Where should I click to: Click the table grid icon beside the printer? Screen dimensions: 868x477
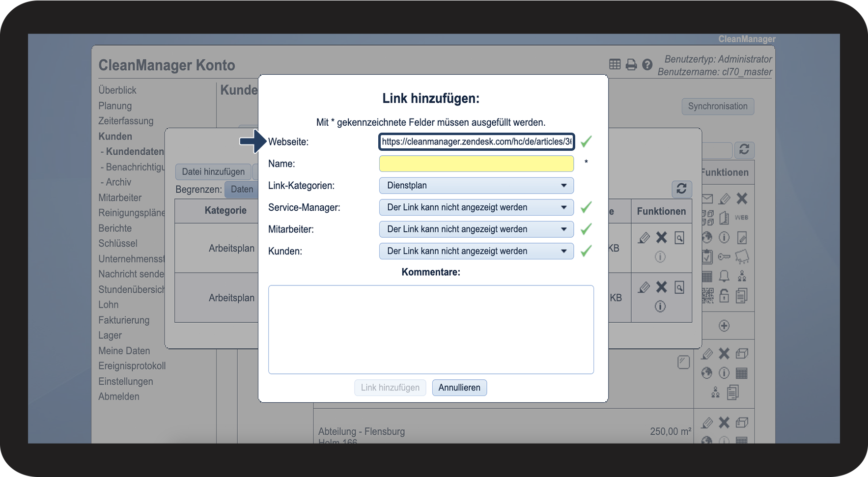pos(615,64)
